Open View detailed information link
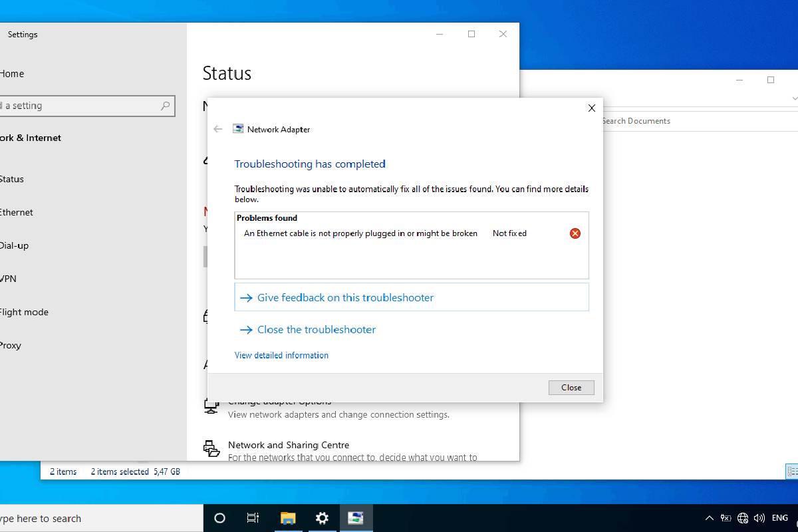Screen dimensions: 798x532 (281, 355)
